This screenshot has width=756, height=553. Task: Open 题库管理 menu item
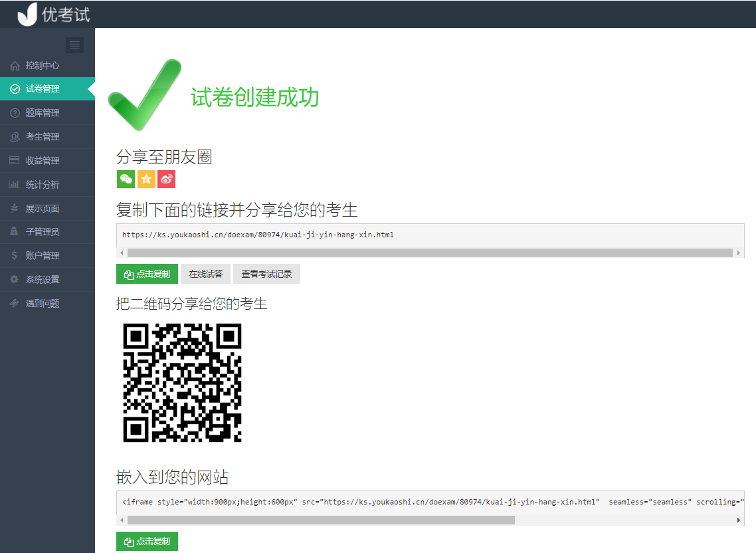click(47, 113)
